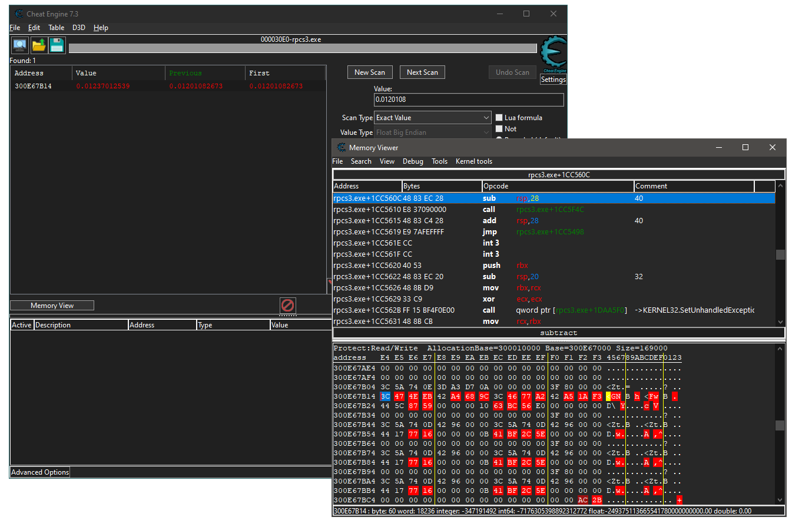
Task: Select row rpcs3.exe+1CC5629 xor
Action: pyautogui.click(x=554, y=299)
